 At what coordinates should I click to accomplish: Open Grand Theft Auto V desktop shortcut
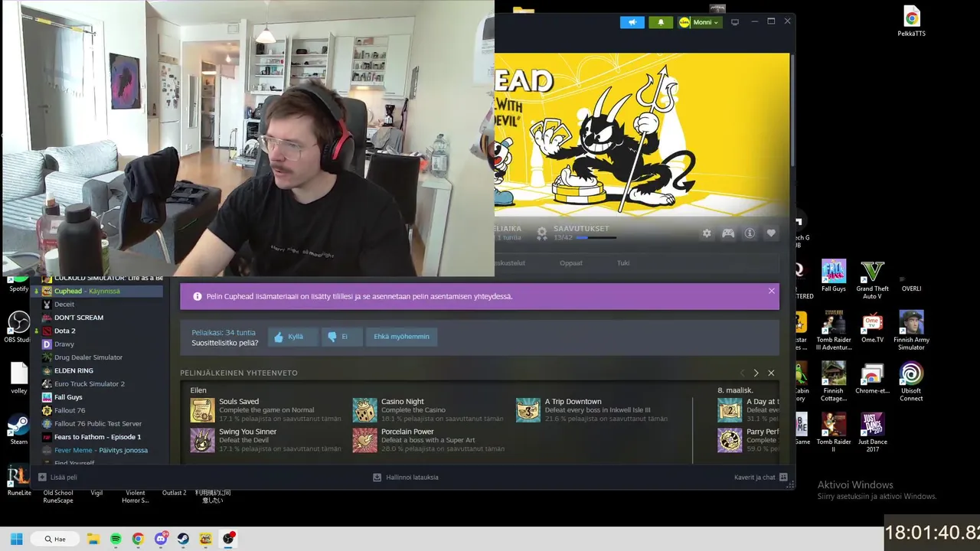(x=872, y=279)
